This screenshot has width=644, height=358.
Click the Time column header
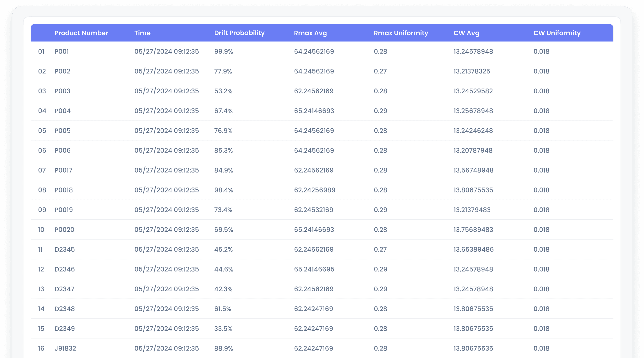pyautogui.click(x=142, y=33)
